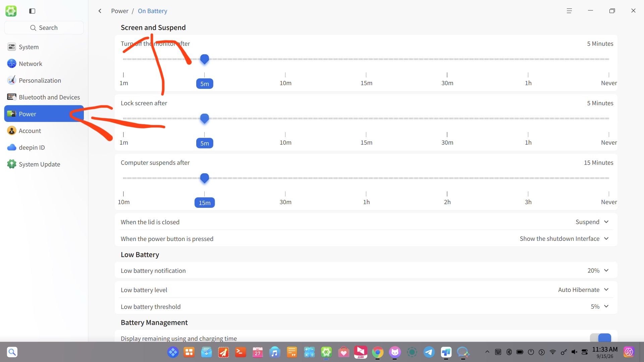Set monitor off slider to 10m
644x362 pixels.
click(285, 59)
